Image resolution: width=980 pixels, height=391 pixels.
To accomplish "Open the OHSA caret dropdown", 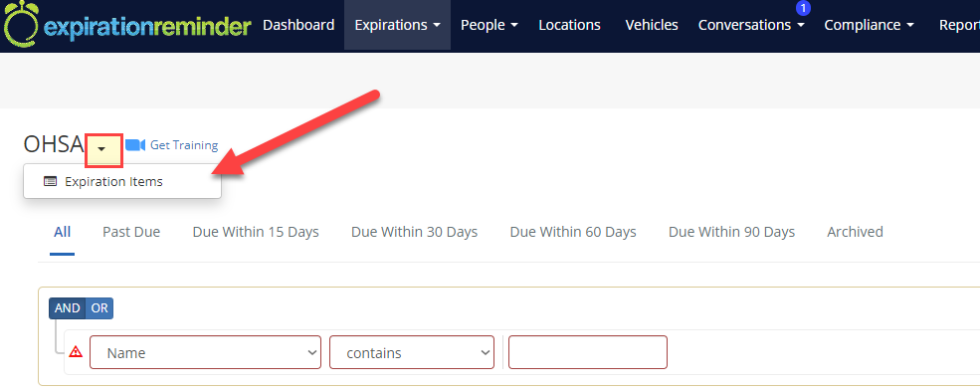I will point(101,148).
